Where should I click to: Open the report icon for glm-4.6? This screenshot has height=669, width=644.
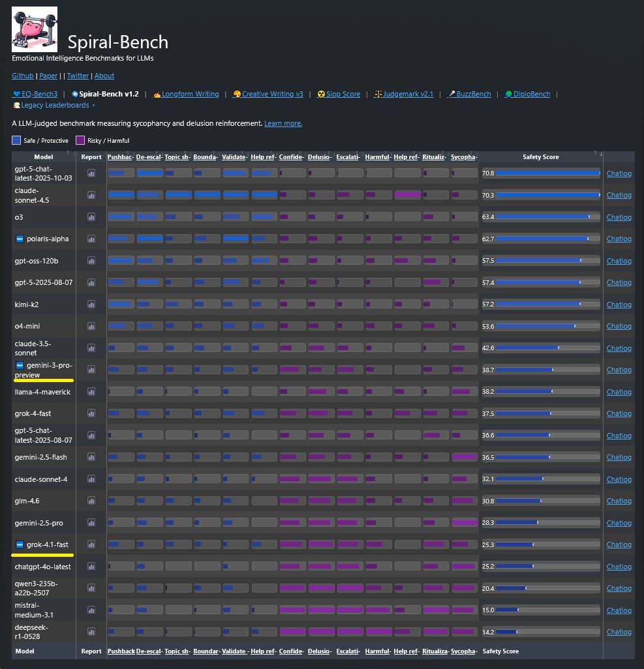click(x=91, y=501)
